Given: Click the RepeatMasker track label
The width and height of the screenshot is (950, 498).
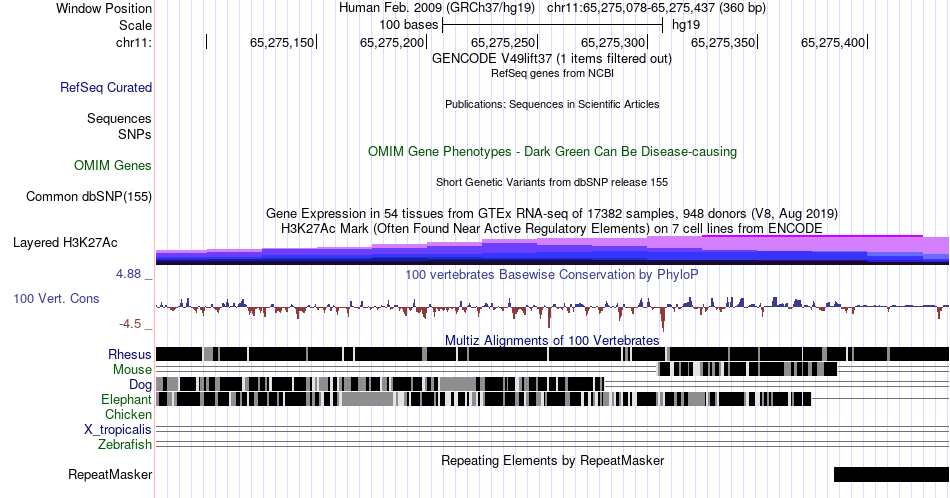Looking at the screenshot, I should (x=110, y=474).
